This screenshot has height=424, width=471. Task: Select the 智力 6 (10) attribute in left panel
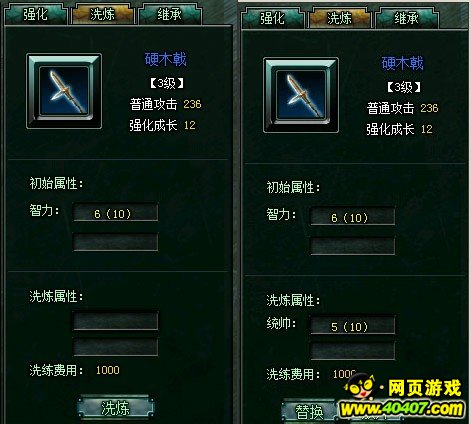116,213
